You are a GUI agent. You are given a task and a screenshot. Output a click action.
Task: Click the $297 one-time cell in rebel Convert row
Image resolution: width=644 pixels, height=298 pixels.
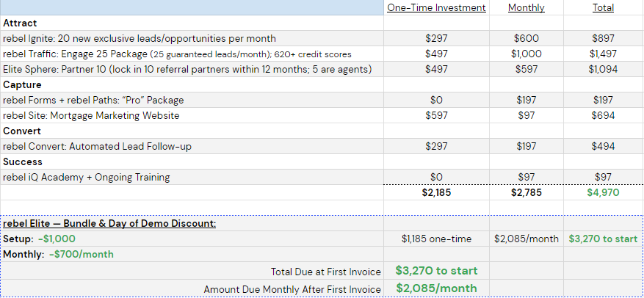point(436,146)
